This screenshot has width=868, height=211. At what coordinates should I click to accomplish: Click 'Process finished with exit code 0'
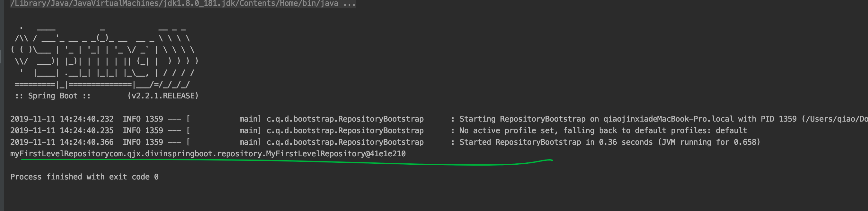(x=84, y=177)
